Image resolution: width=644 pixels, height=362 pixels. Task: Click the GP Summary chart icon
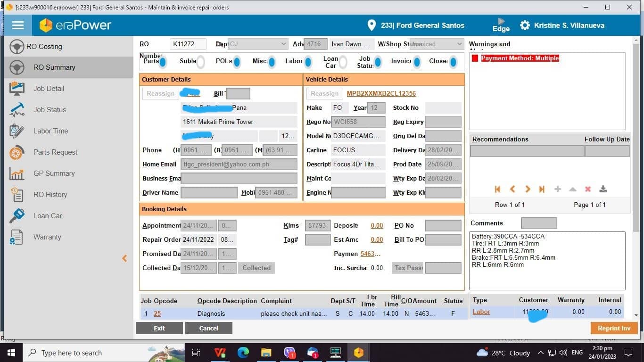[17, 173]
